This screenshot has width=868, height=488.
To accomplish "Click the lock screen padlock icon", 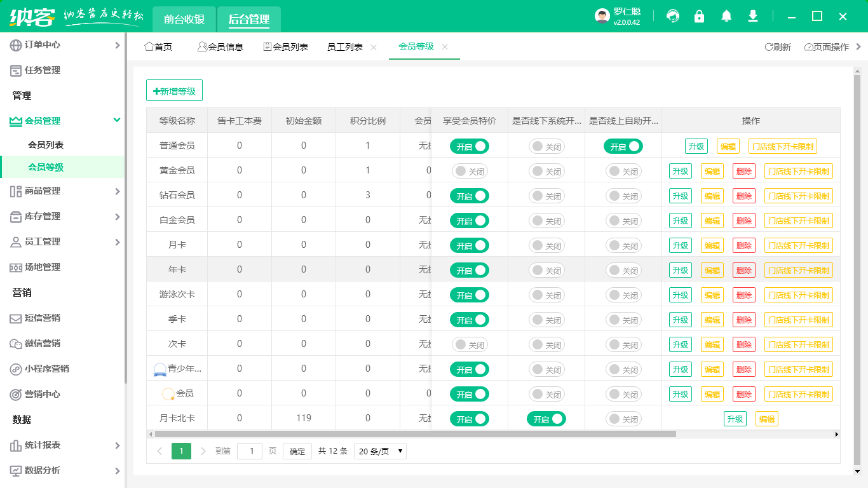I will coord(700,16).
